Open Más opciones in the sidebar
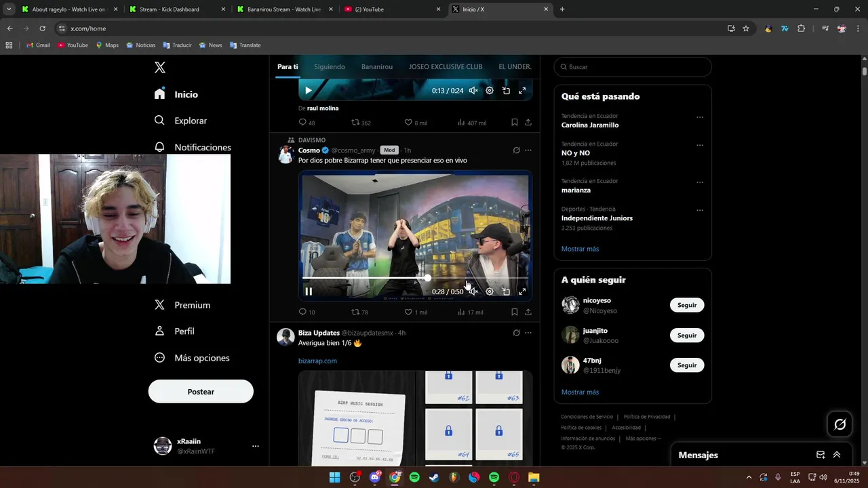Viewport: 868px width, 488px height. [192, 358]
